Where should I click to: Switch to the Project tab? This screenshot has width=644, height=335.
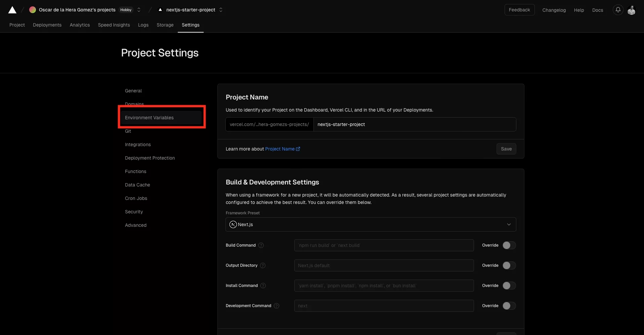(17, 25)
